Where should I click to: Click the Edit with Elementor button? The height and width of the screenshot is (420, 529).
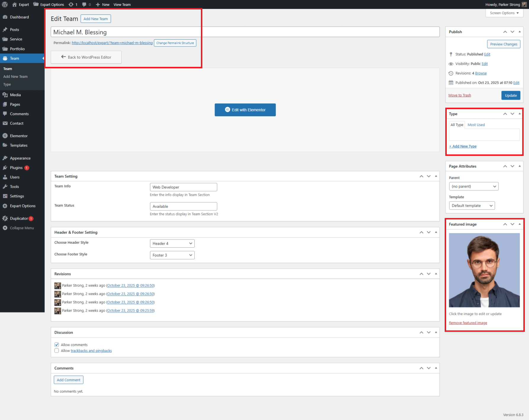pyautogui.click(x=245, y=110)
